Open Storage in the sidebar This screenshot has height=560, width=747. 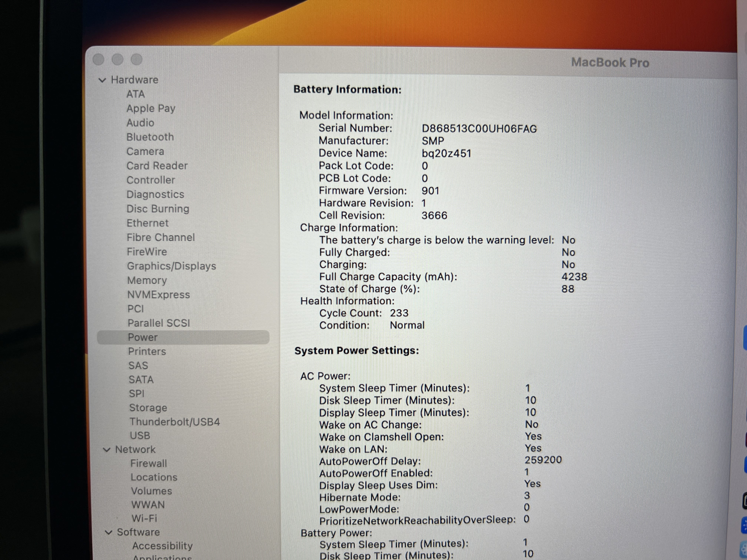pyautogui.click(x=148, y=408)
